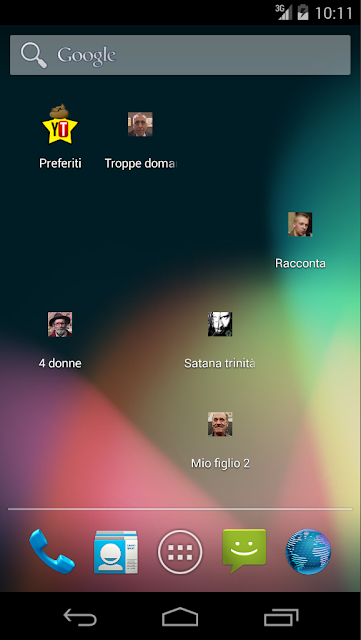Open the Phone dialer app
The width and height of the screenshot is (361, 640).
pyautogui.click(x=52, y=551)
